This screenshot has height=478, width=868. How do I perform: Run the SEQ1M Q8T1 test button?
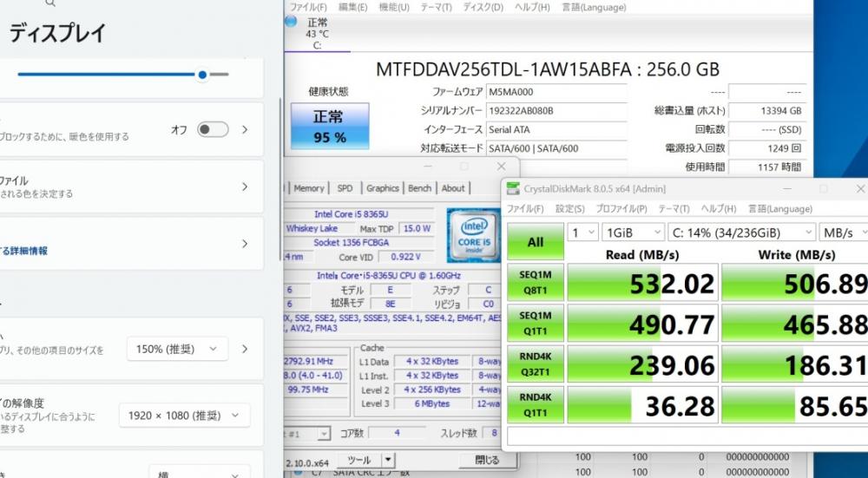coord(536,282)
